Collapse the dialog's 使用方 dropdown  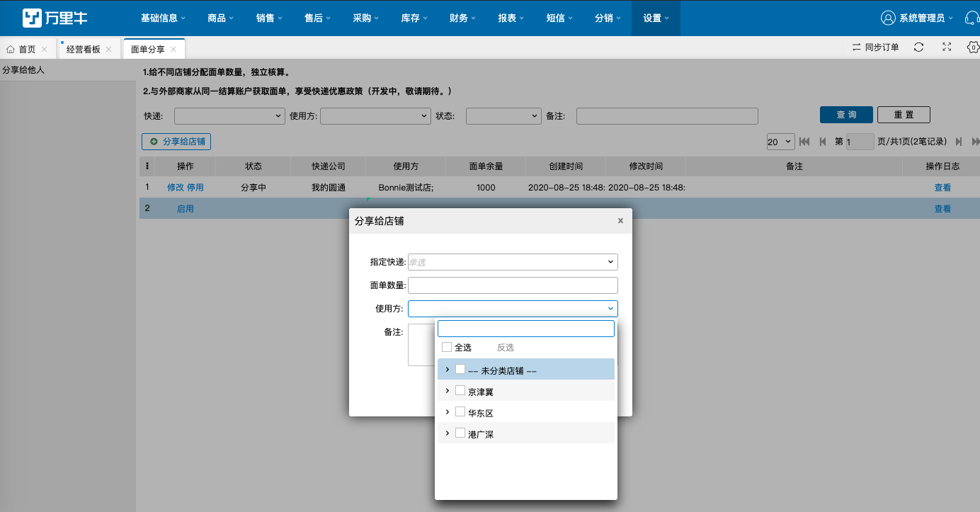(x=610, y=309)
